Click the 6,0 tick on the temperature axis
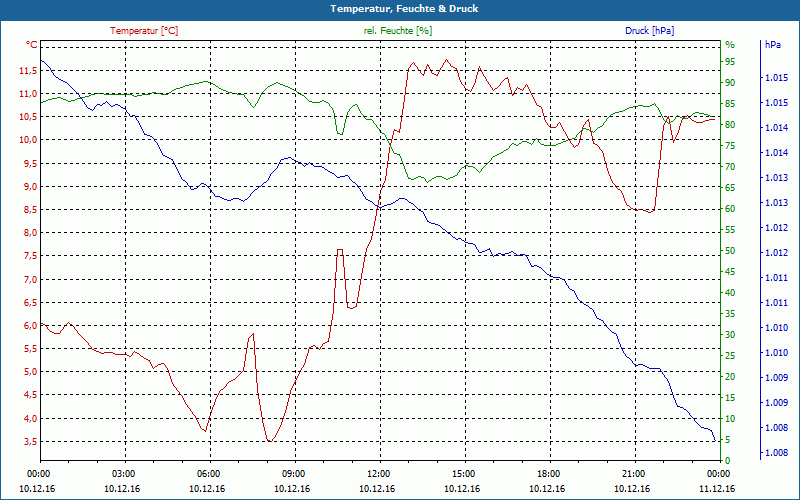Image resolution: width=800 pixels, height=500 pixels. tap(30, 326)
